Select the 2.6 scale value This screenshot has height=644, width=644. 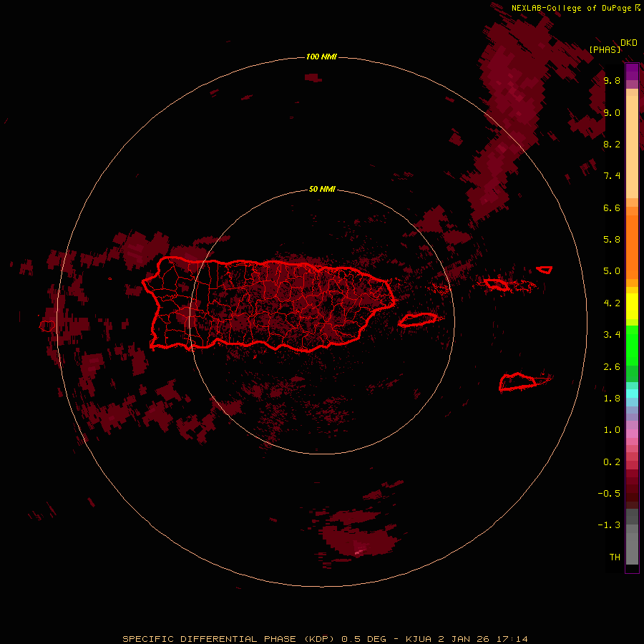[612, 367]
